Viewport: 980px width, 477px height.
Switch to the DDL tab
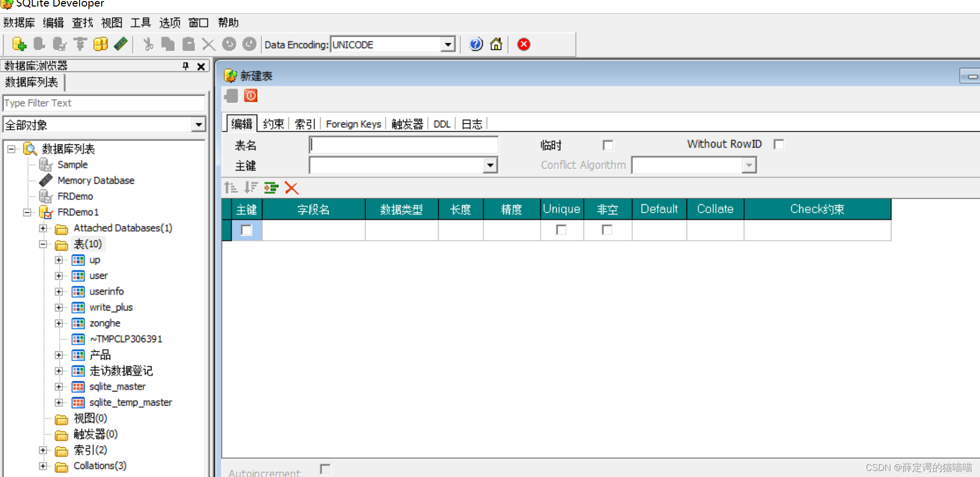coord(442,124)
